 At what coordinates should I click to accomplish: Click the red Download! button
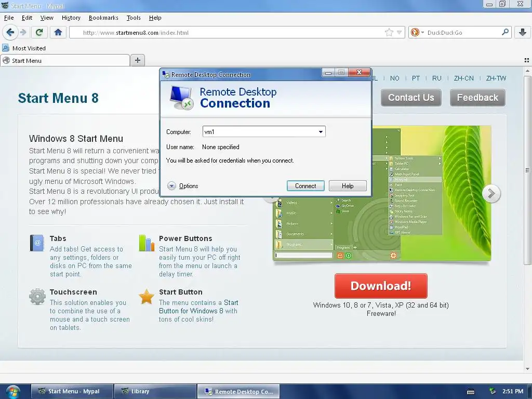381,286
